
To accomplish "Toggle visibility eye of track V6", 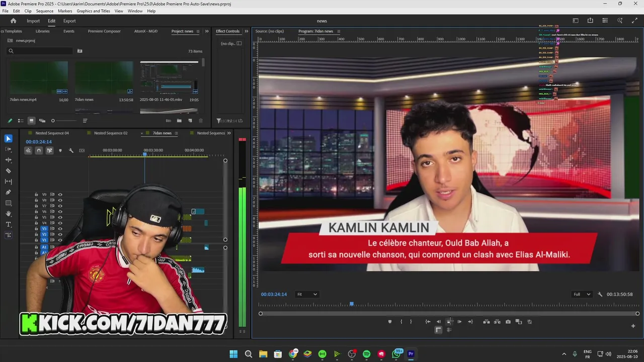I will [60, 212].
